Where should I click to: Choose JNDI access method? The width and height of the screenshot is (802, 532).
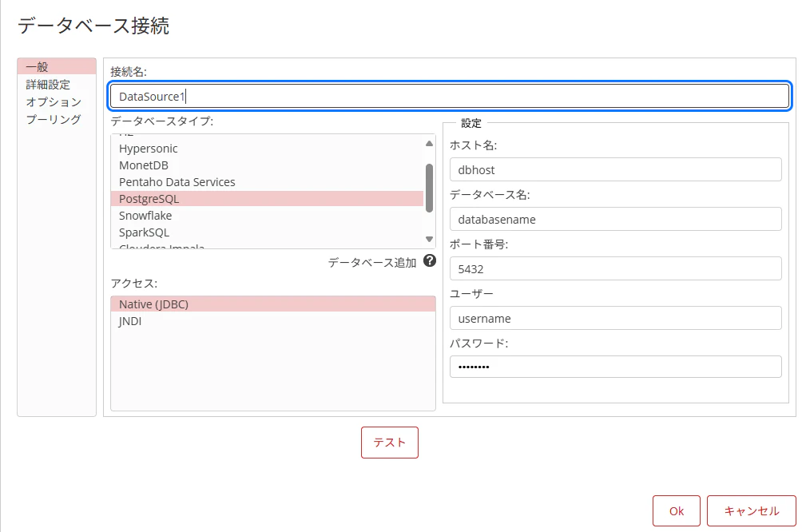point(273,321)
